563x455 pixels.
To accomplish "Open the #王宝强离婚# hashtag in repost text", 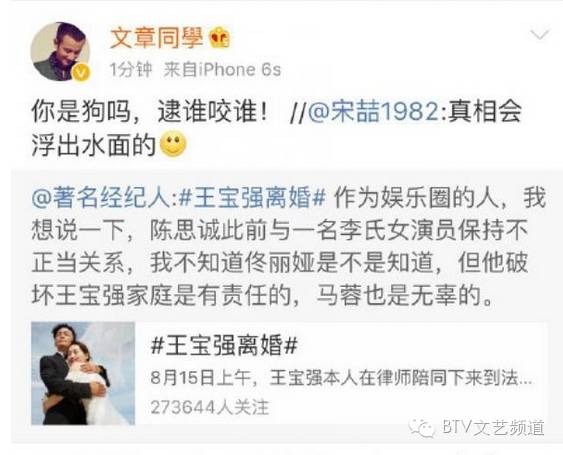I will [252, 198].
